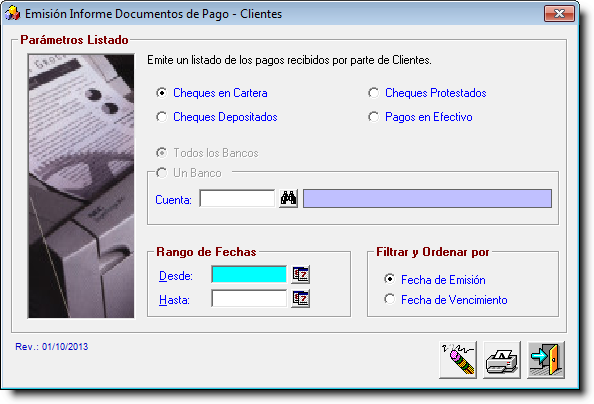Click the Cuenta account number input field
The width and height of the screenshot is (594, 404).
click(x=237, y=199)
